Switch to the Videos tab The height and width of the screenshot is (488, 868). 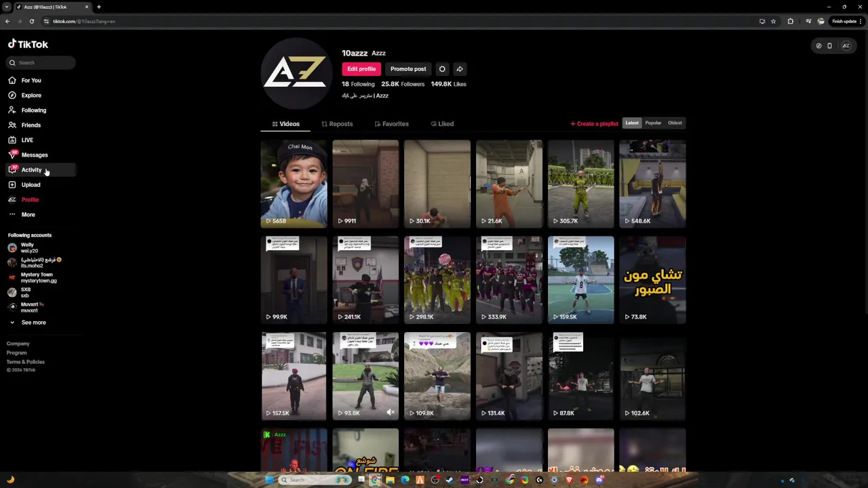point(285,124)
